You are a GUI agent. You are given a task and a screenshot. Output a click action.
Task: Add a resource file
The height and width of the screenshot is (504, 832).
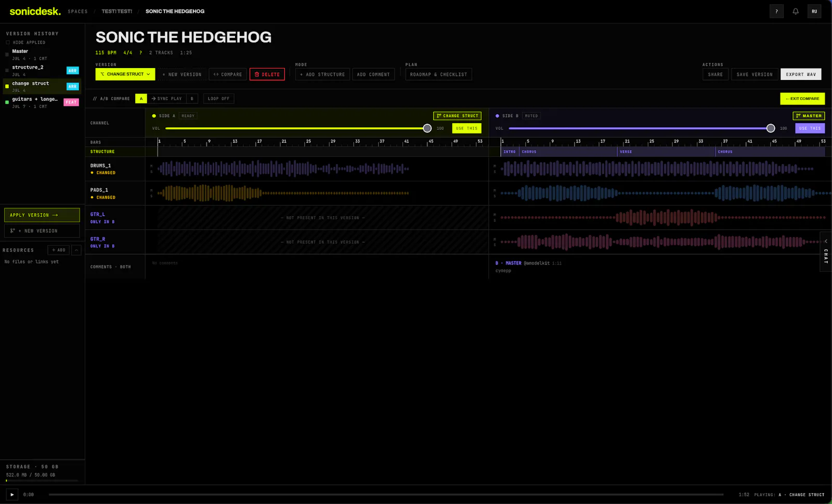coord(59,250)
